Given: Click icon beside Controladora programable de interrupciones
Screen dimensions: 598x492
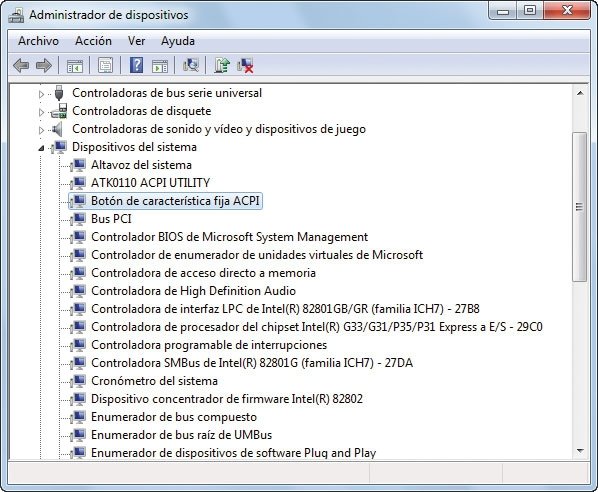Looking at the screenshot, I should (78, 345).
